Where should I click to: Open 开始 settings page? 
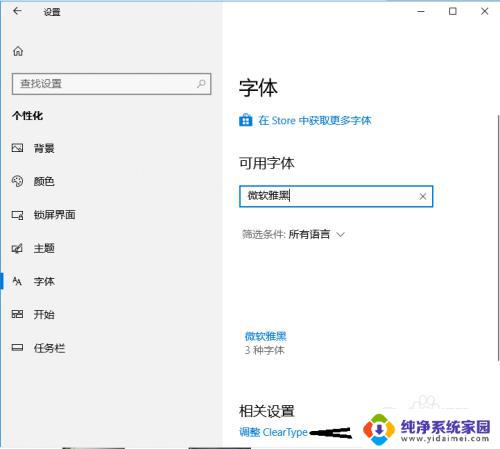pos(44,314)
